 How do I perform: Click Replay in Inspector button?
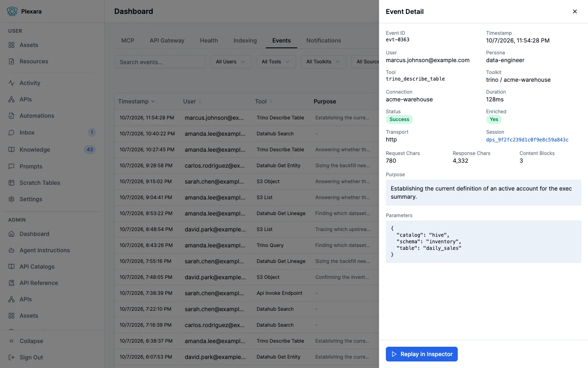422,354
